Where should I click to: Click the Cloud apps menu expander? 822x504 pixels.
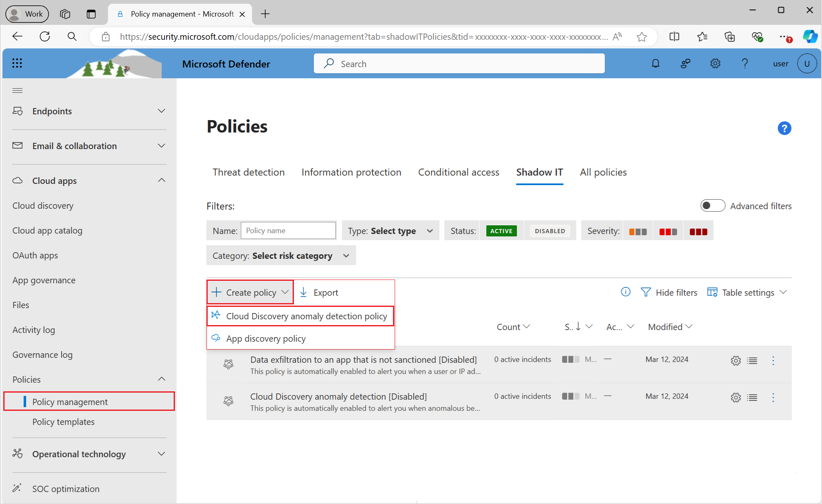163,180
